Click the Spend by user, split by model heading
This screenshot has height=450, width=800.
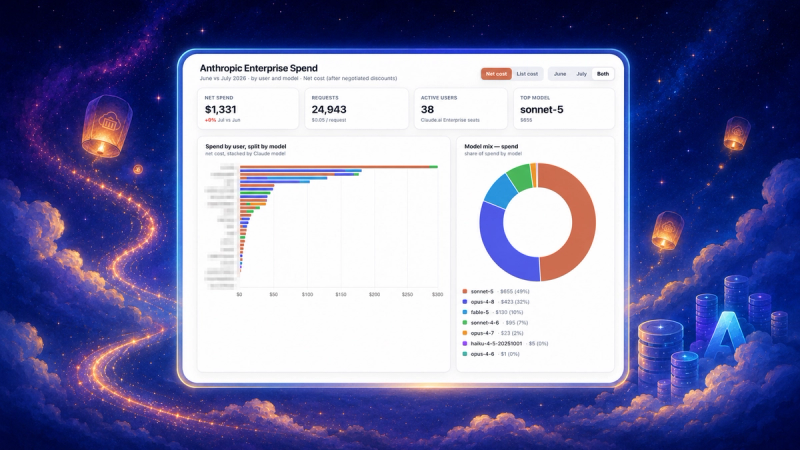[246, 146]
